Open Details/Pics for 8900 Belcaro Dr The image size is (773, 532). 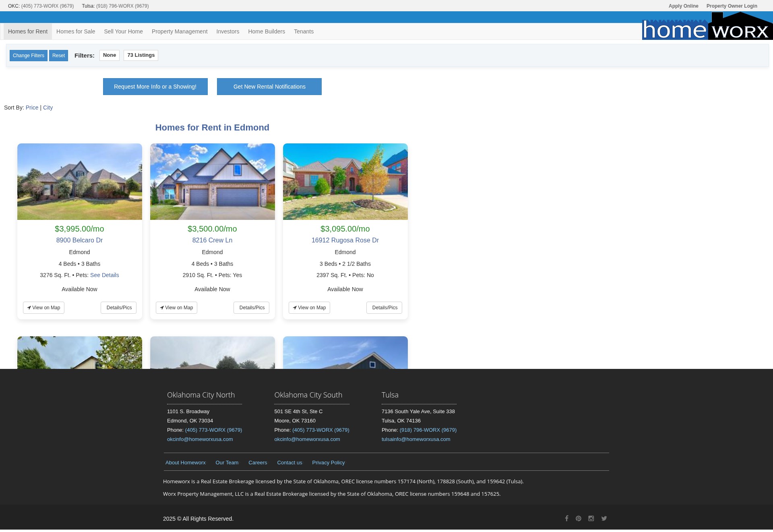[119, 308]
